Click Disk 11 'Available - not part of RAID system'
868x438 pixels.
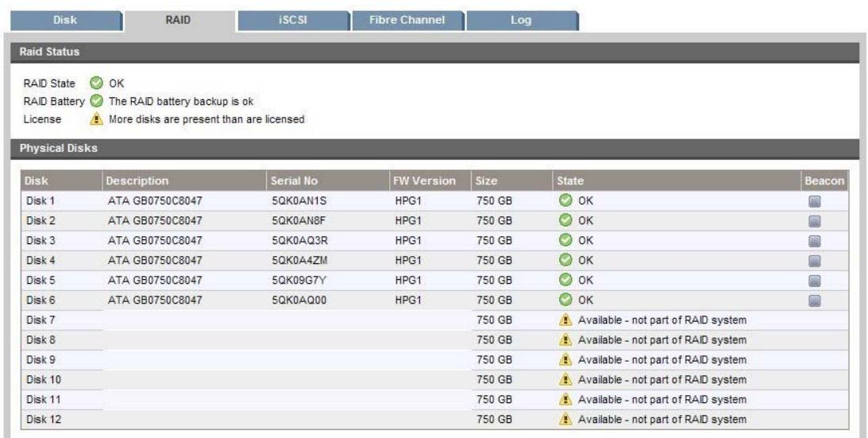[662, 400]
